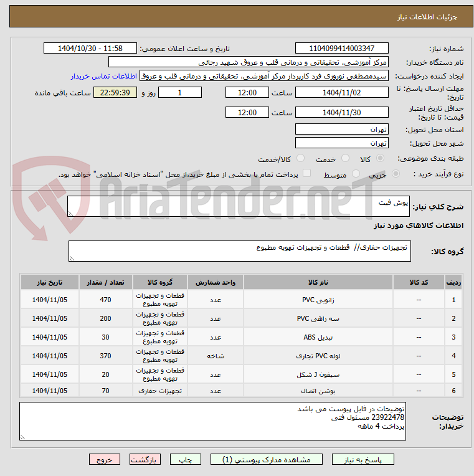Click the quantity 200 cell
The height and width of the screenshot is (476, 474).
(x=106, y=318)
